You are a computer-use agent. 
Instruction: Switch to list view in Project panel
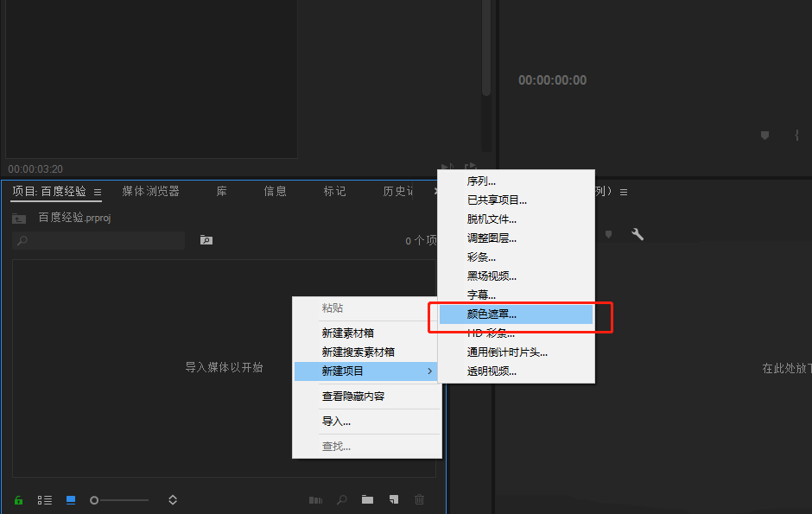point(45,499)
